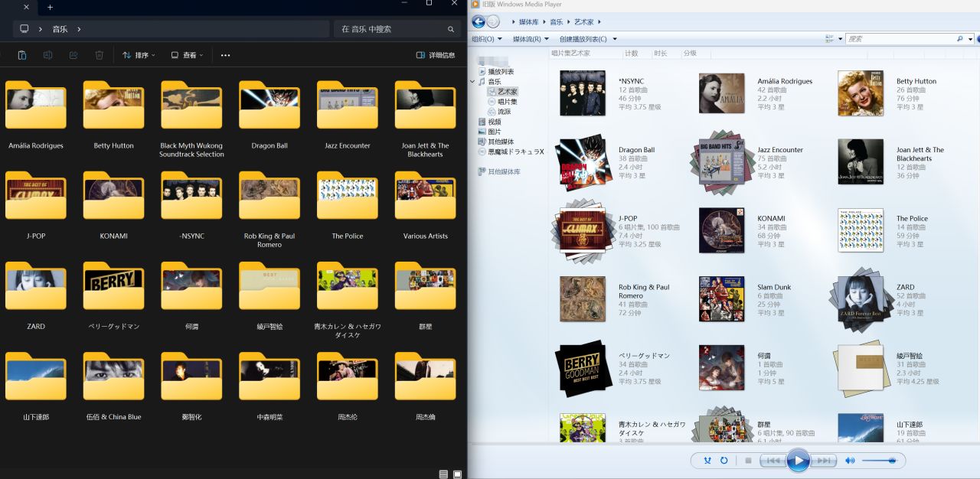Click the Delete trash icon in Explorer

coord(99,55)
